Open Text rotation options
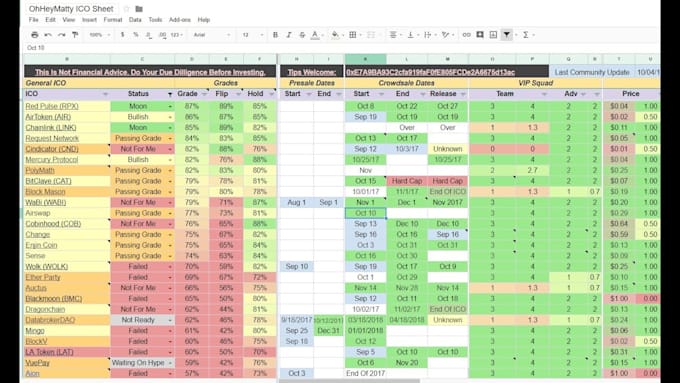The height and width of the screenshot is (383, 680). 445,35
